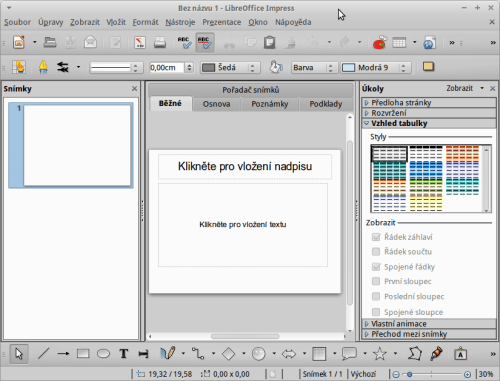Open the Vložit menu

[x=116, y=22]
